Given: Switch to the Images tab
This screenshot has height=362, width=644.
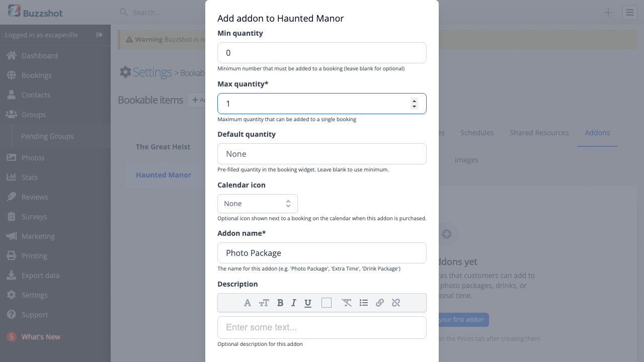Looking at the screenshot, I should click(x=466, y=160).
